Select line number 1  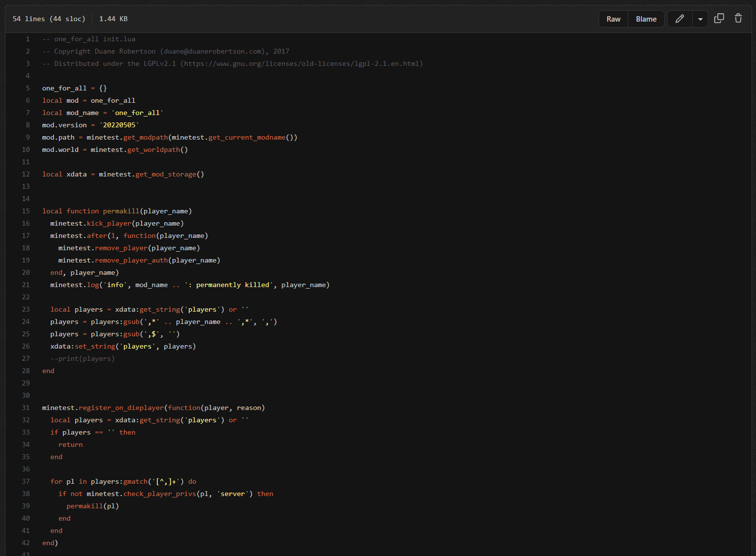pos(28,39)
